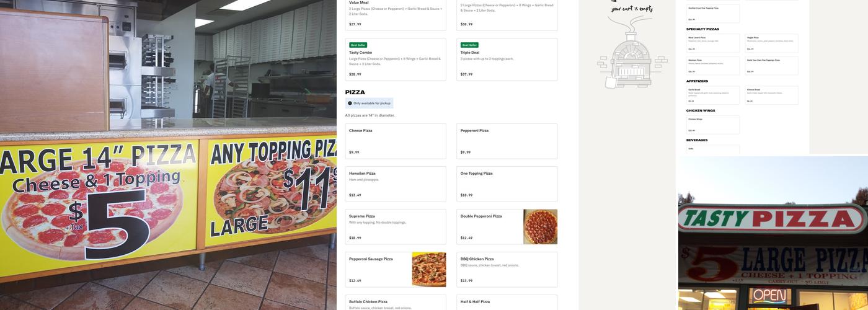Select the Pepperoni Pizza menu card
This screenshot has width=868, height=310.
click(x=507, y=141)
